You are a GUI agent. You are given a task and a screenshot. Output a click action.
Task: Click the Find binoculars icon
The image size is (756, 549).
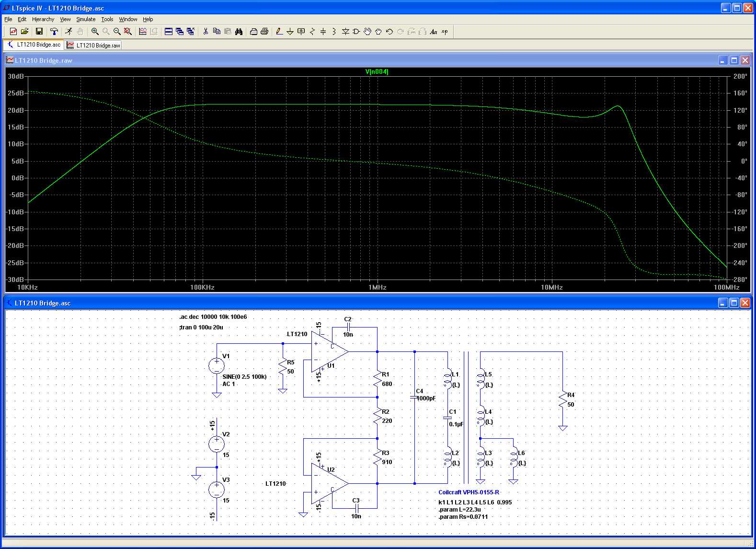[239, 32]
